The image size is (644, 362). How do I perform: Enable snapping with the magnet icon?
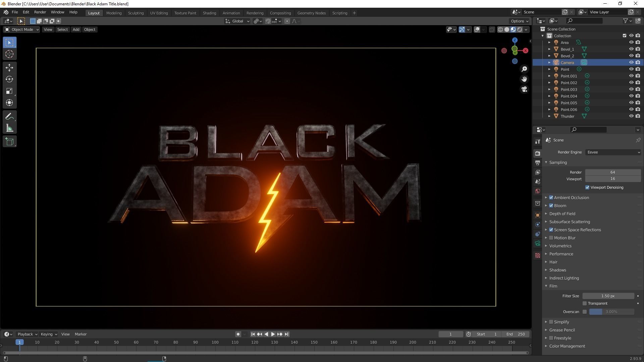point(268,21)
